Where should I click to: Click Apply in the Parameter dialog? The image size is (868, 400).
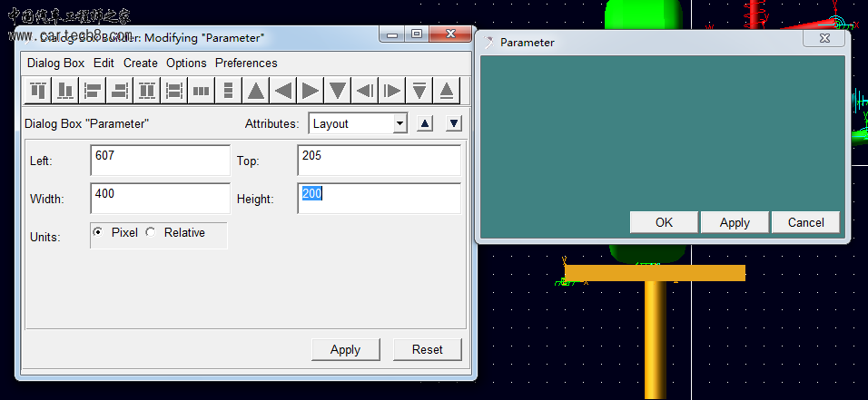pyautogui.click(x=735, y=222)
